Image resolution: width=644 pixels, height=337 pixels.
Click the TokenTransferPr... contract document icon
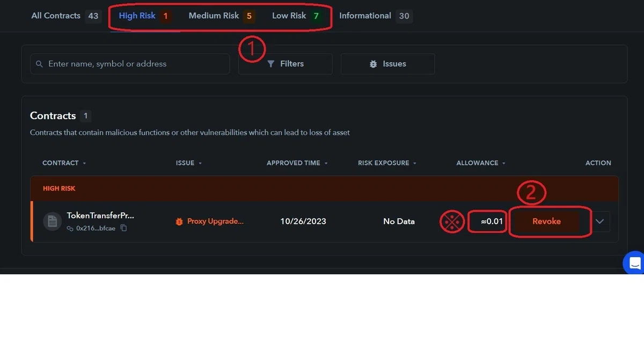pos(52,221)
